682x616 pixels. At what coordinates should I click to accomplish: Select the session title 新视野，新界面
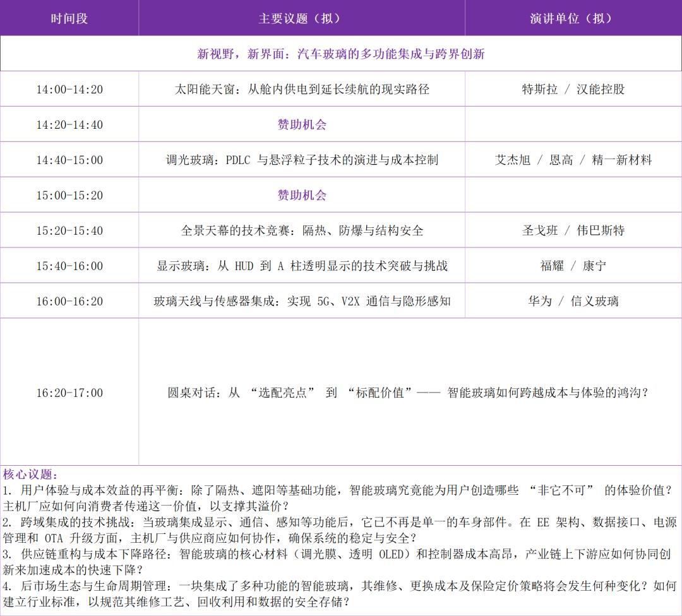pos(340,54)
